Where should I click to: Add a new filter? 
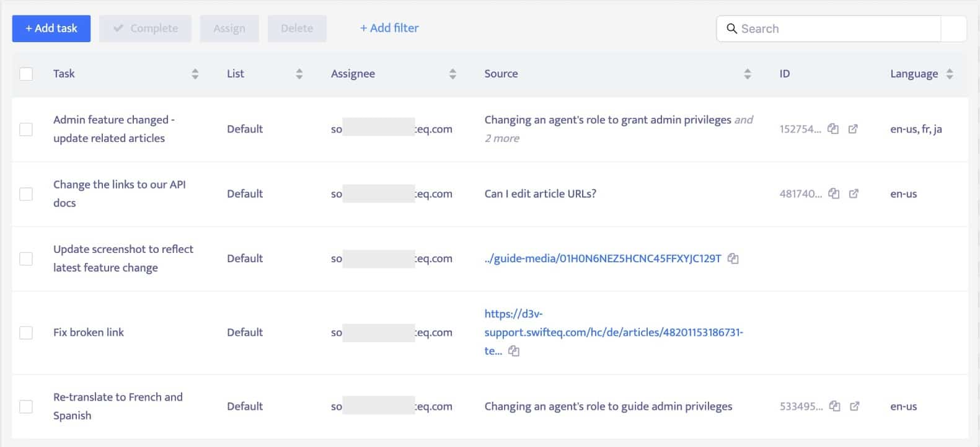[389, 28]
